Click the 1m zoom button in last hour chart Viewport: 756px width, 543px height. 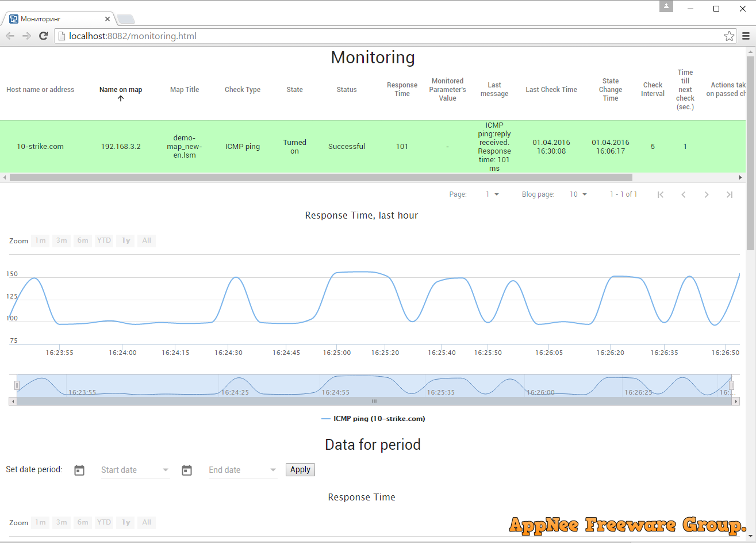point(40,240)
